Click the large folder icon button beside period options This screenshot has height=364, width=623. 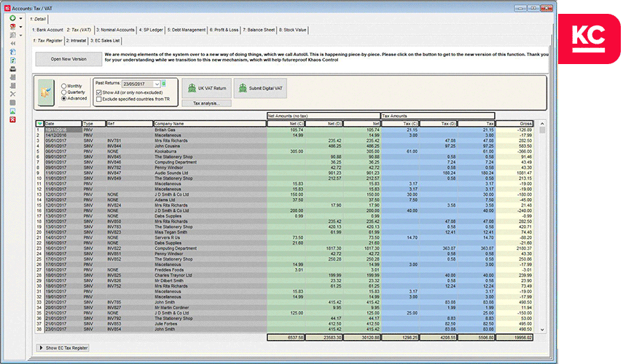(x=46, y=92)
